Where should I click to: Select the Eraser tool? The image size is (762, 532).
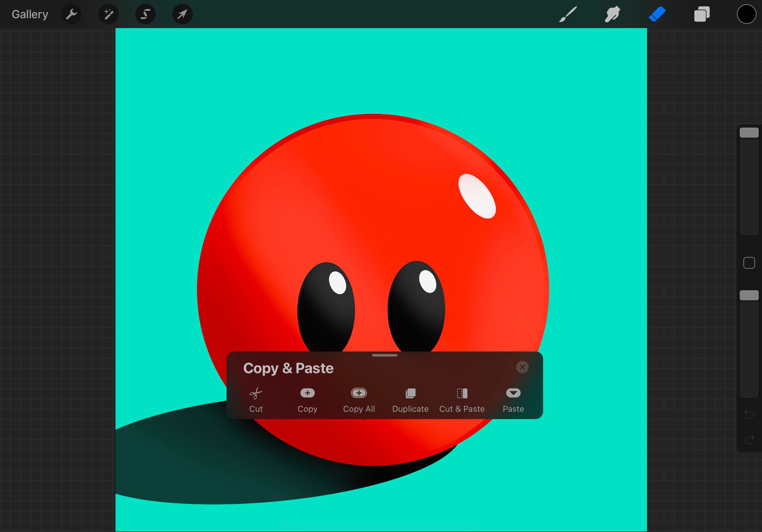pos(657,14)
